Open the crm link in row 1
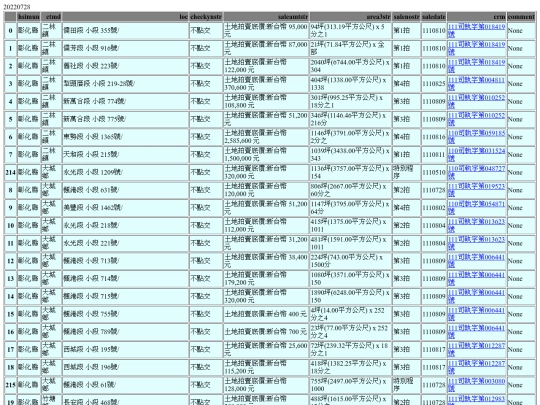The width and height of the screenshot is (540, 405). coord(476,48)
